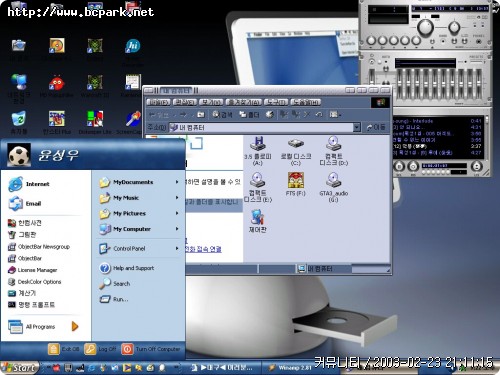Select the 3.5 플로피 (A:) drive

pyautogui.click(x=258, y=151)
